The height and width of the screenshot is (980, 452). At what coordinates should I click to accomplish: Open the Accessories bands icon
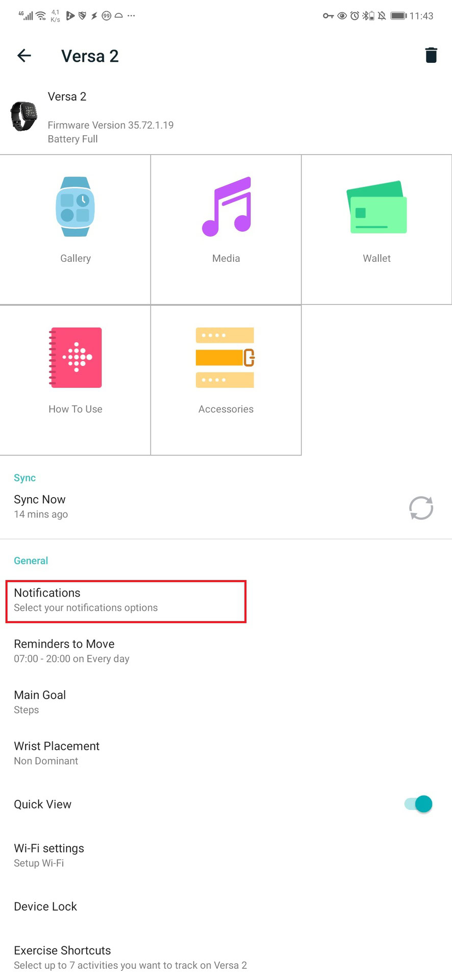[225, 358]
